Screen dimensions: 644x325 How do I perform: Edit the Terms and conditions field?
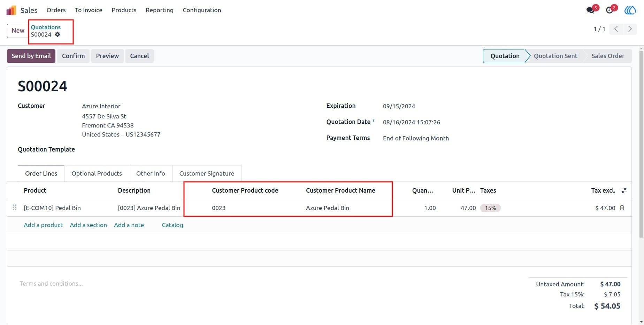(51, 284)
